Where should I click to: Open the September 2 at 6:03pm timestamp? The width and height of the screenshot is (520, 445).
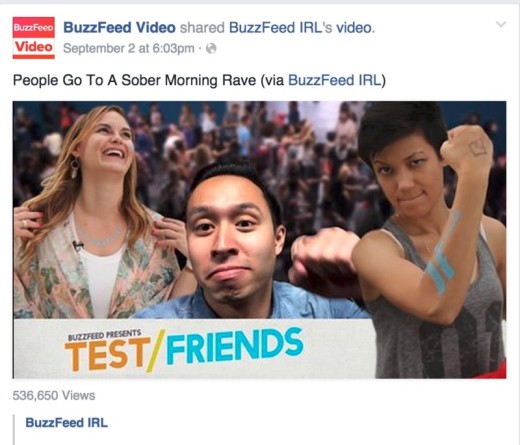click(129, 49)
